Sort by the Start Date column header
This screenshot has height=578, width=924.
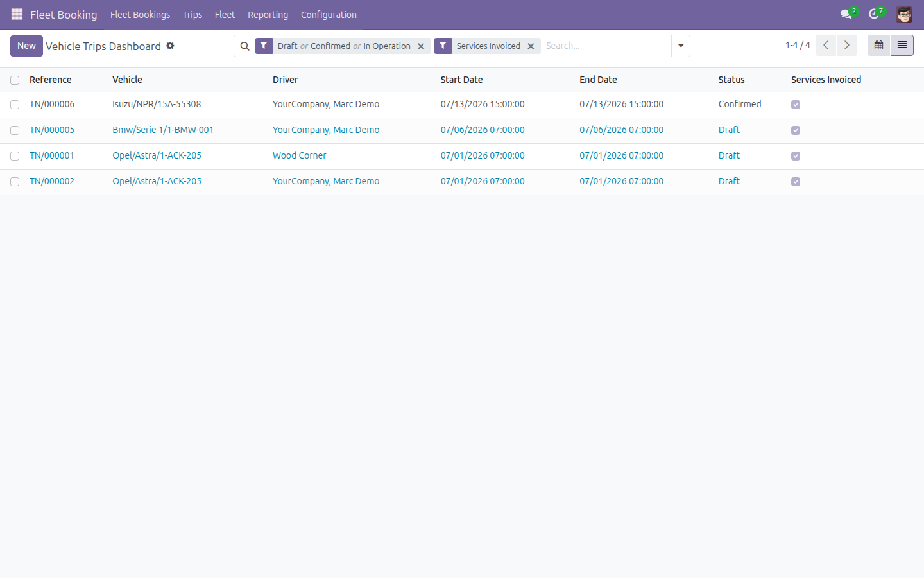[461, 80]
